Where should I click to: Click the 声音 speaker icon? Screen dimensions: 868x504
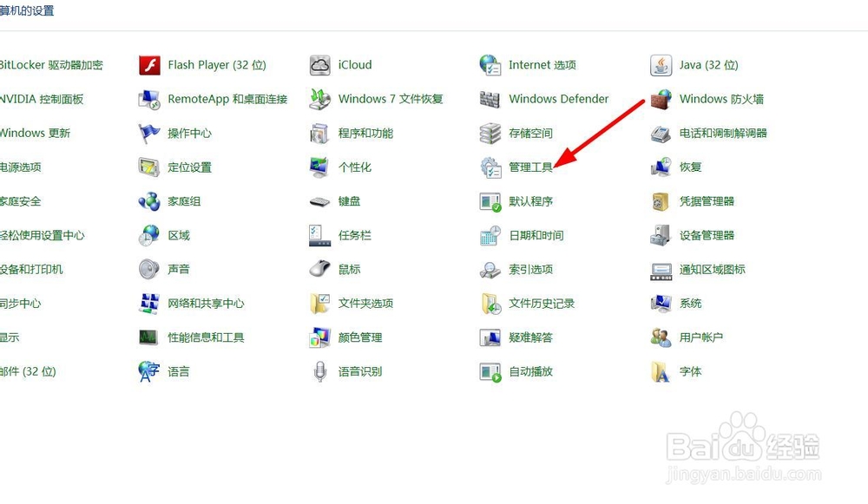point(149,270)
